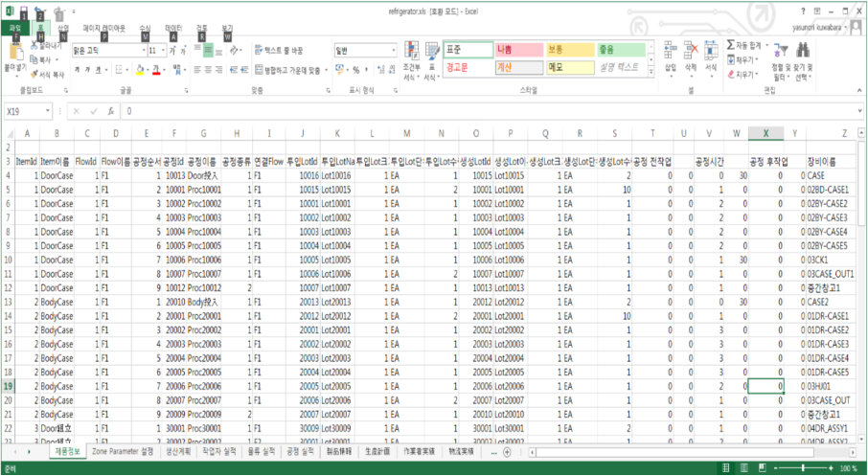868x476 pixels.
Task: Apply the 나쁨 (Bad) cell style
Action: tap(518, 49)
